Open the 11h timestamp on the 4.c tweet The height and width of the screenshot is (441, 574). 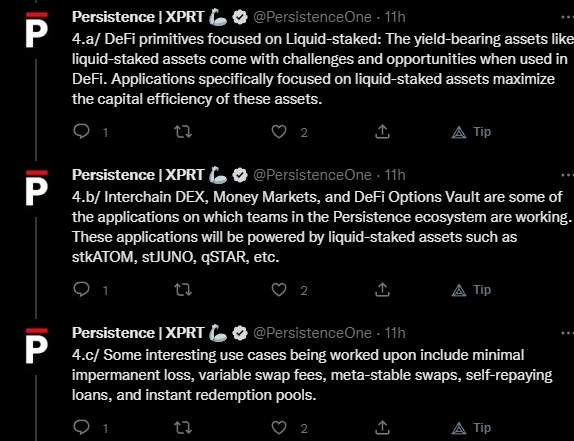395,333
